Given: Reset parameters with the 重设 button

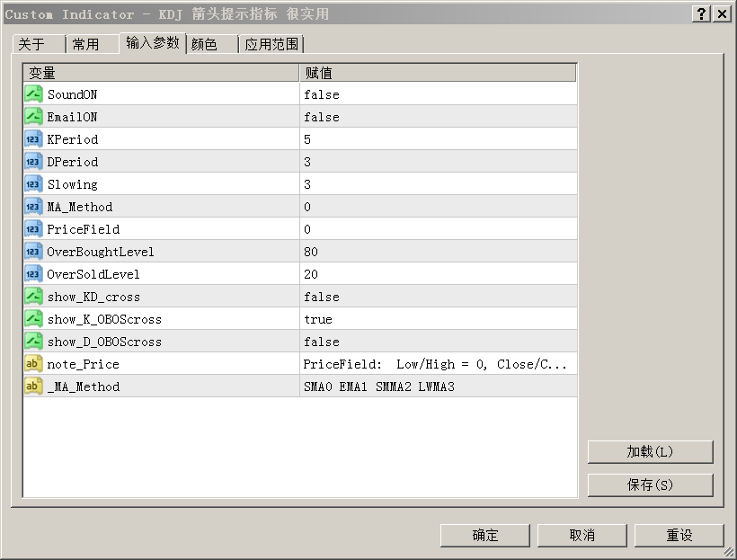Looking at the screenshot, I should (x=679, y=536).
